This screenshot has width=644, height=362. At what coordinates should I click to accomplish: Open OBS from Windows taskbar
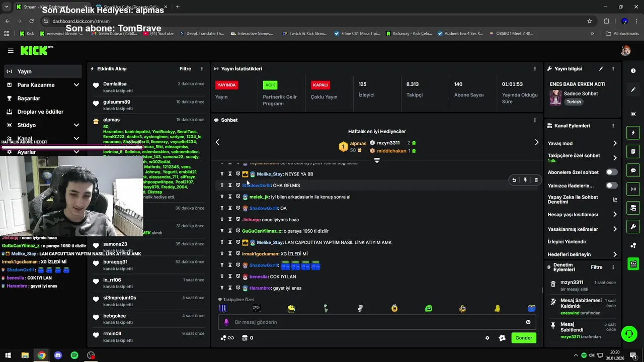coord(91,355)
